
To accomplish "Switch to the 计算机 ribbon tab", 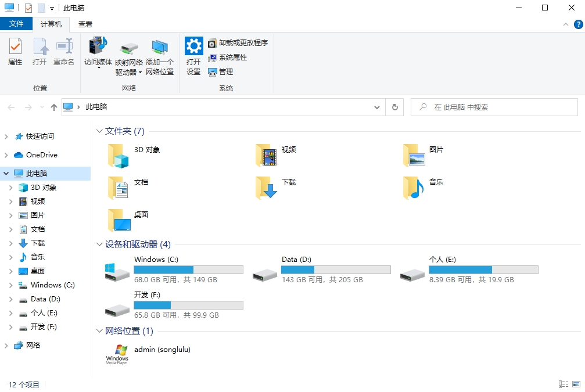I will point(51,24).
